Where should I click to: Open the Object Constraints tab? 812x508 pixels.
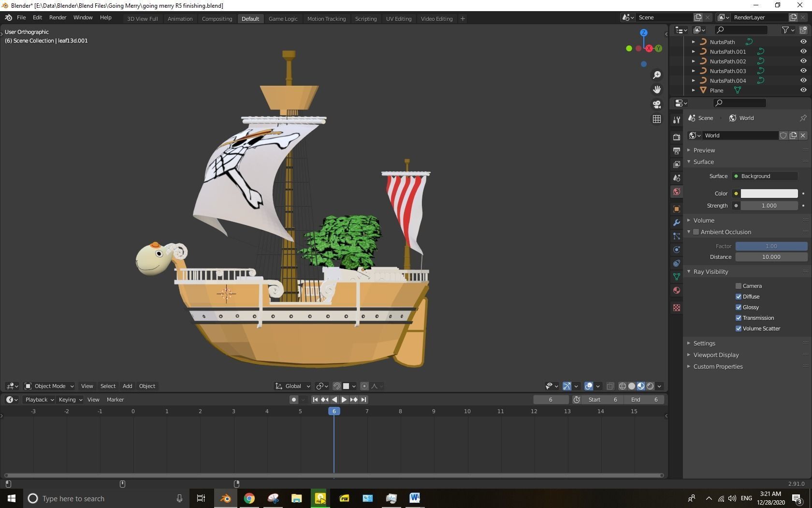[x=677, y=263]
